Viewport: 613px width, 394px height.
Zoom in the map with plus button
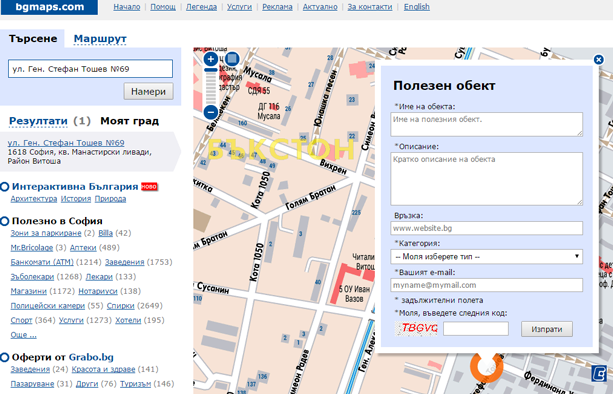tap(211, 59)
